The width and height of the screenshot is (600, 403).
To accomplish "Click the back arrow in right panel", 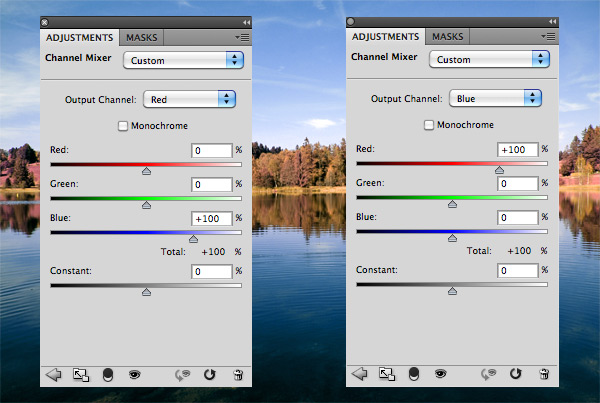I will (359, 374).
